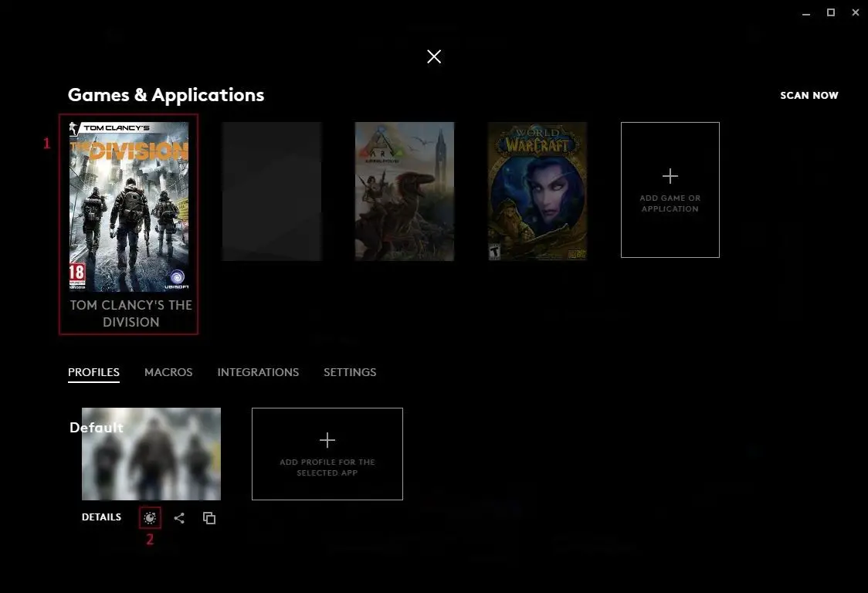Open DETAILS for the Default profile

[x=101, y=517]
